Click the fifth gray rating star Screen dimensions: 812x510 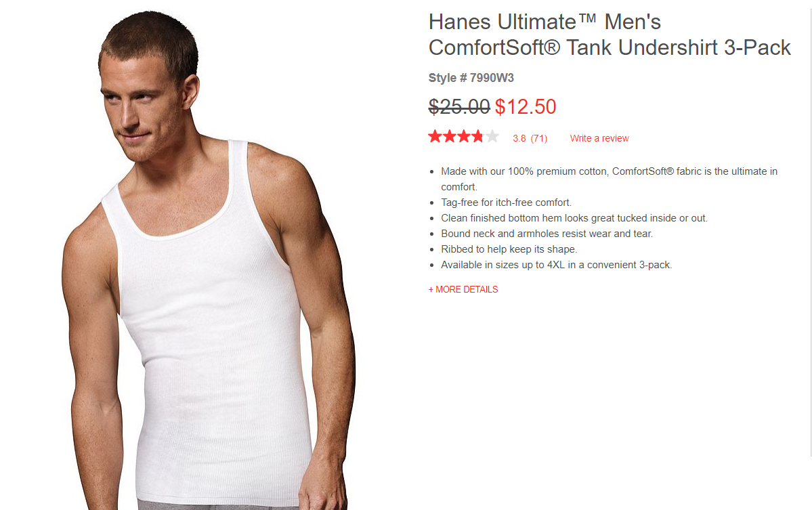[492, 137]
